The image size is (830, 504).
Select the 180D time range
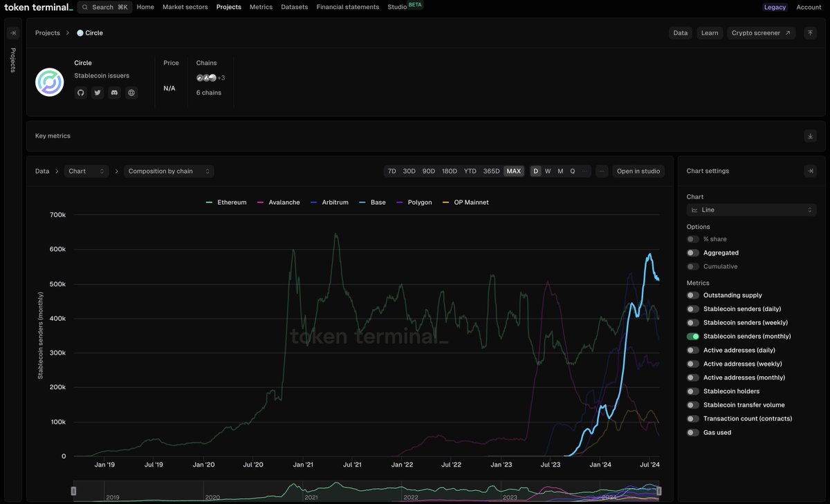450,171
